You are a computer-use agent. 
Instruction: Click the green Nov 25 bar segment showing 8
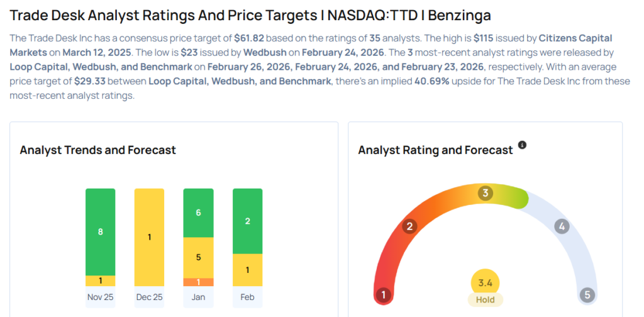coord(101,231)
